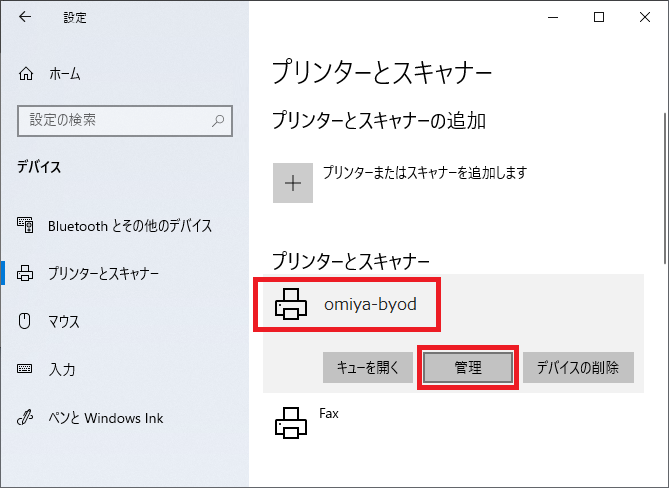Click the デバイスの削除 button
The height and width of the screenshot is (488, 669).
[x=578, y=367]
